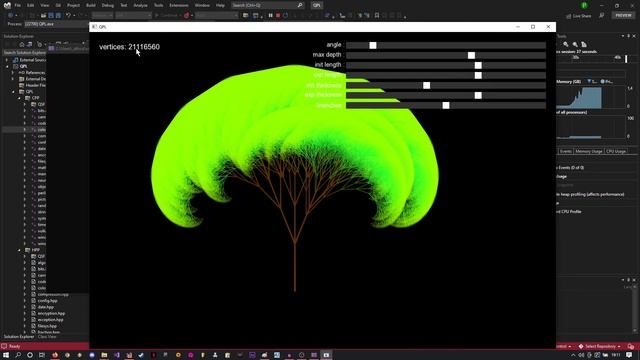Open the Edit menu
Viewport: 640px width, 360px height.
[31, 5]
